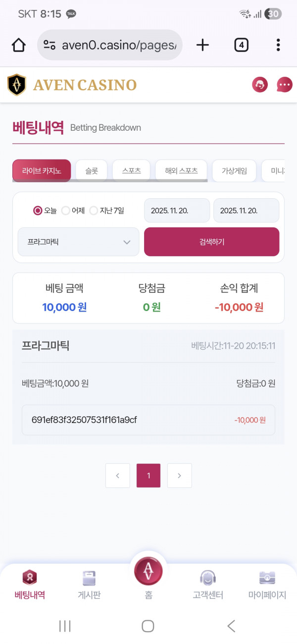Choose the 지난 7일 radio option
Screen dimensions: 297x644
pyautogui.click(x=94, y=210)
